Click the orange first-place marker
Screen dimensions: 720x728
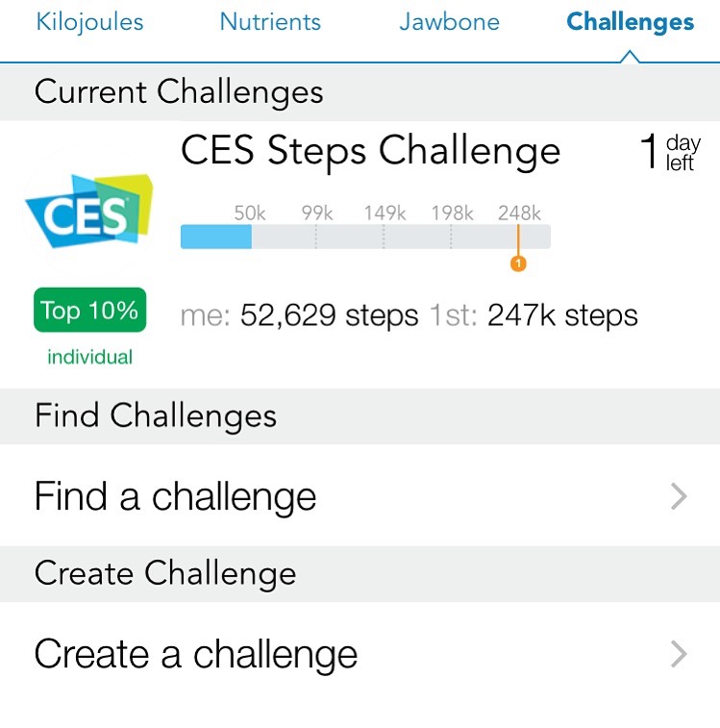(518, 264)
